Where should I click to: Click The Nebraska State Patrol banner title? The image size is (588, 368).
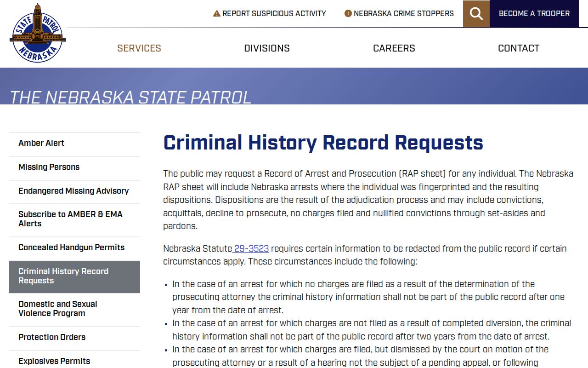tap(130, 97)
